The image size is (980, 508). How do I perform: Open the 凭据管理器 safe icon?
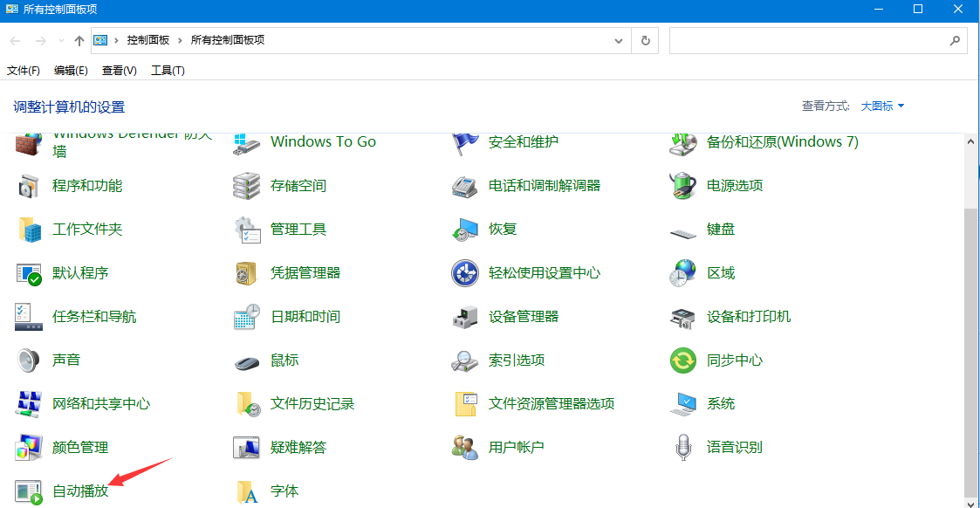[x=247, y=273]
